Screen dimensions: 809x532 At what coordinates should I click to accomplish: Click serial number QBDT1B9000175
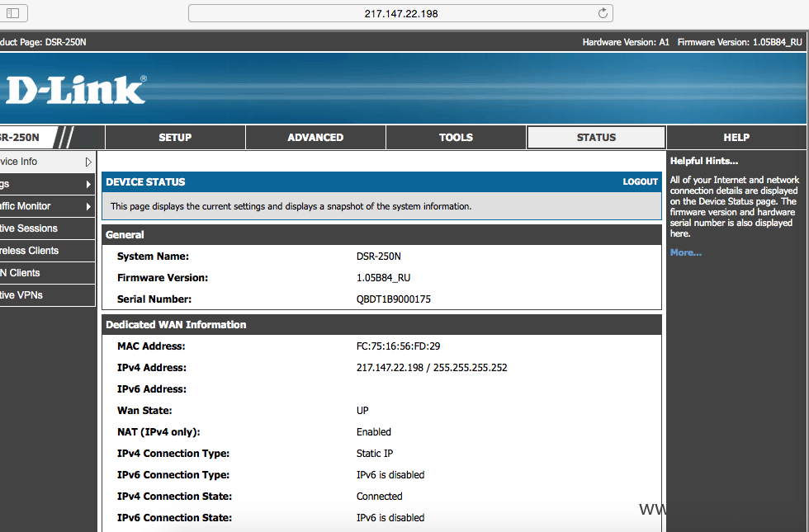point(394,299)
